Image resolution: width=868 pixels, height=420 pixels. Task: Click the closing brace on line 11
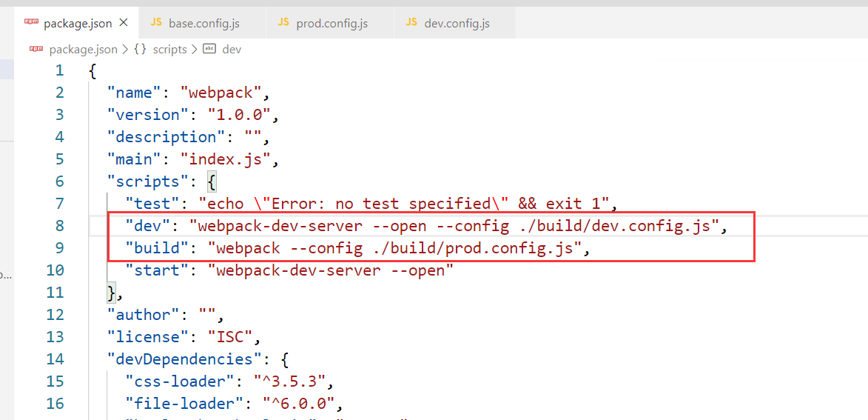click(x=111, y=293)
